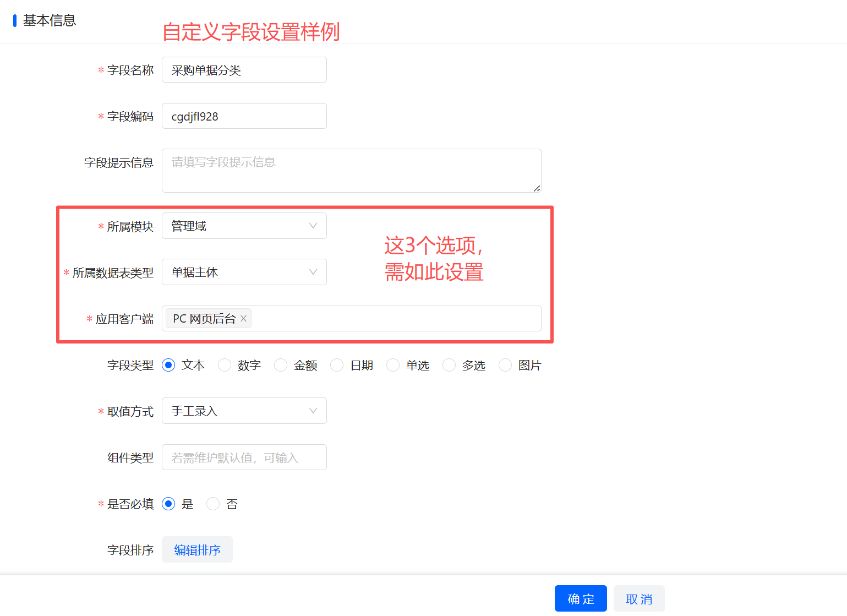This screenshot has width=847, height=616.
Task: Focus the 字段名称 input field
Action: point(244,70)
